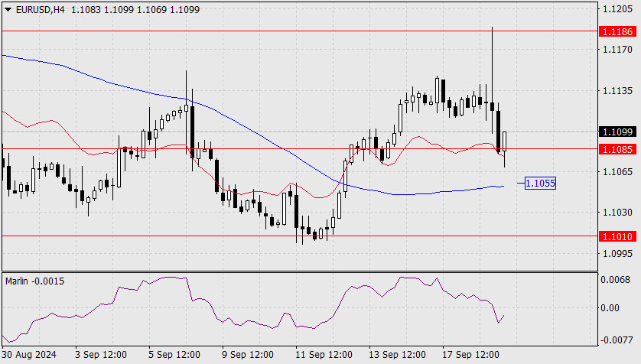Click the EURUSD,H4 chart title text
Screen dimensions: 641x364
(x=40, y=10)
